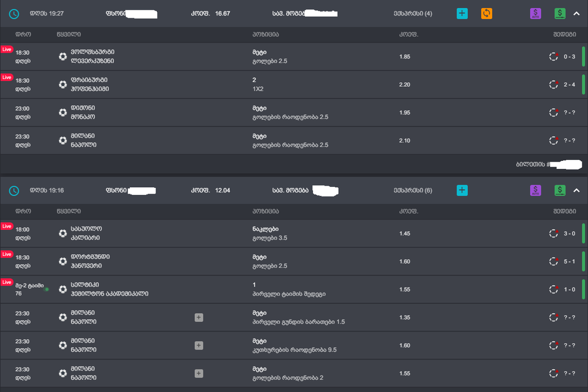Click gray plus on the მილანი 1.55 row
This screenshot has width=588, height=392.
click(199, 374)
